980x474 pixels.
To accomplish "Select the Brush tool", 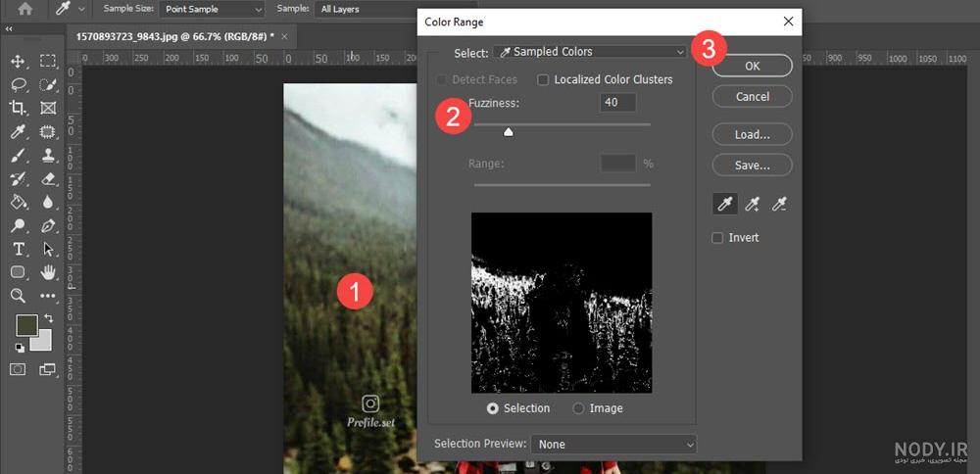I will (x=18, y=155).
